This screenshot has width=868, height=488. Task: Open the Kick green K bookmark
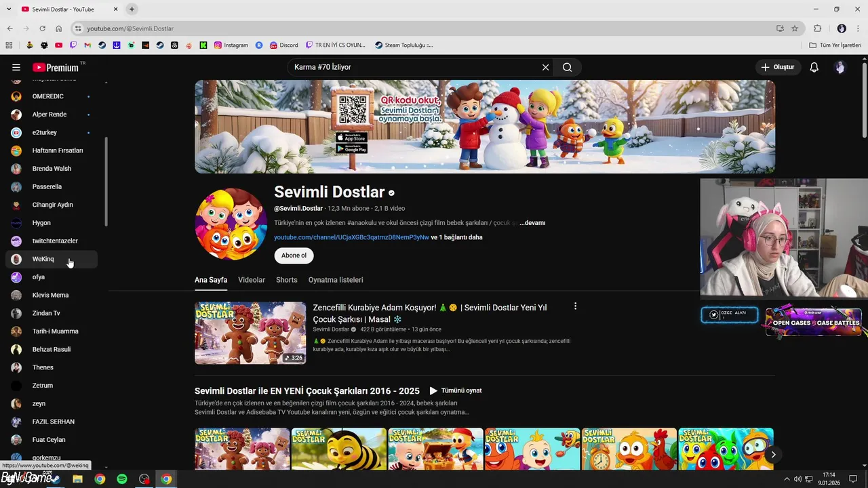tap(203, 45)
